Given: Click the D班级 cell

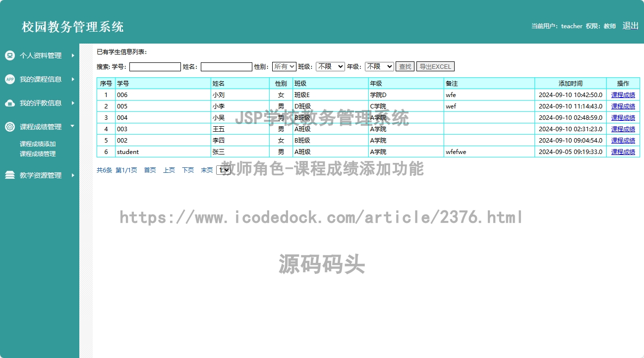Looking at the screenshot, I should [331, 106].
